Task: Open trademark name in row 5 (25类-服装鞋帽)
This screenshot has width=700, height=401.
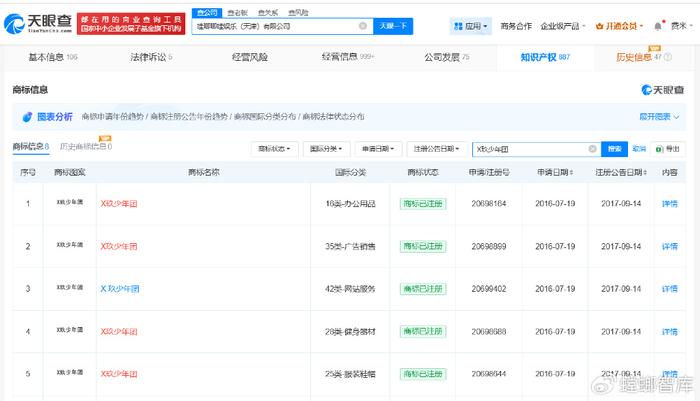Action: pos(119,374)
